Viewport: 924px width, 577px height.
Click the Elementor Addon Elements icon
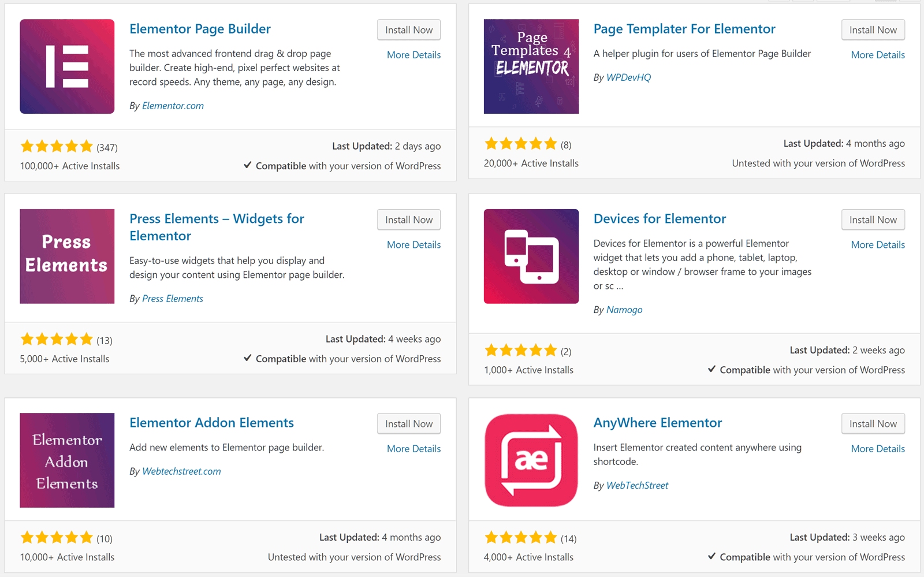tap(67, 460)
